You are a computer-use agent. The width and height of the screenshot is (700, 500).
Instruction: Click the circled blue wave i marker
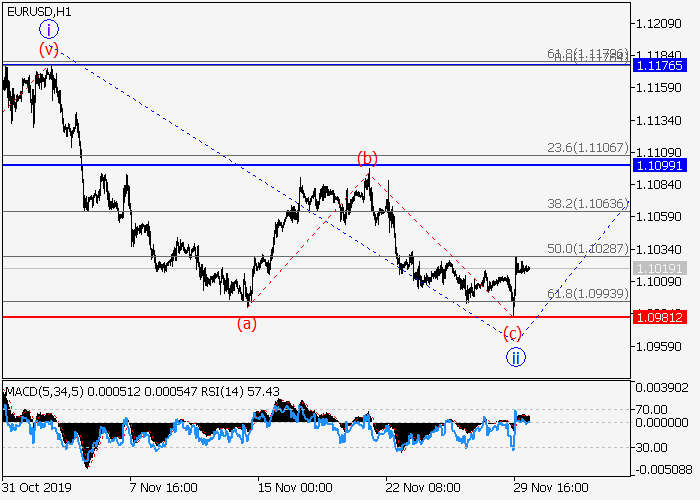point(49,29)
